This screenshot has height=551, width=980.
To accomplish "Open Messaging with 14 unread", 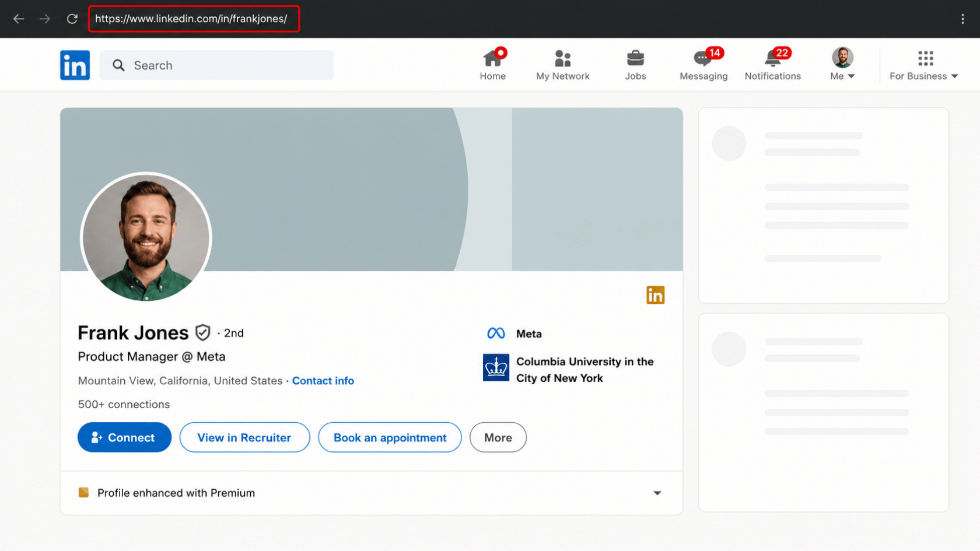I will coord(703,65).
